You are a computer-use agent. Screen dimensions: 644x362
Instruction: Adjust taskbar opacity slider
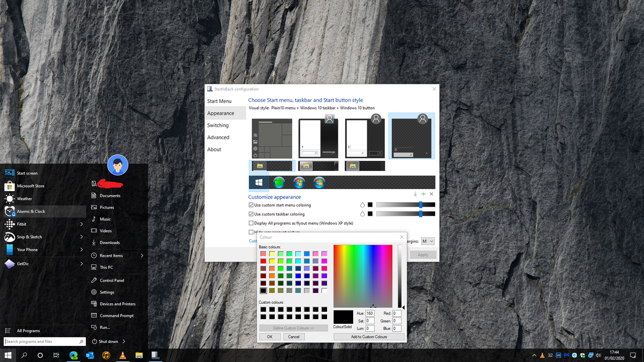(406, 214)
